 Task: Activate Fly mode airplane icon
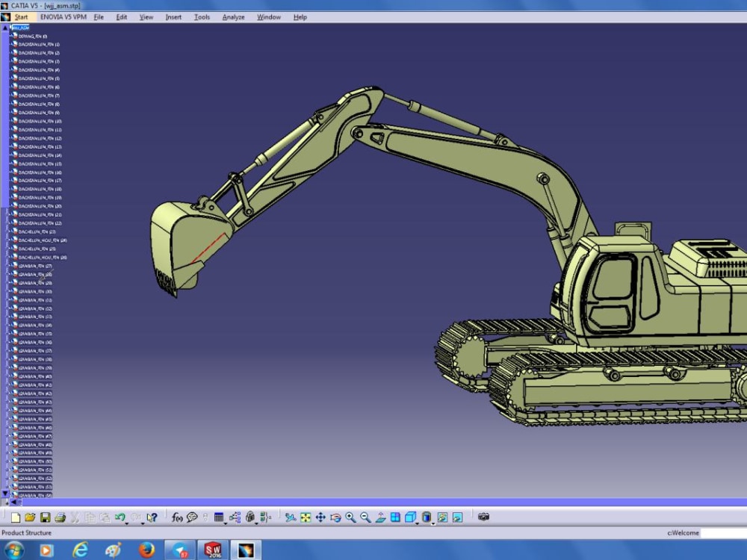point(290,517)
